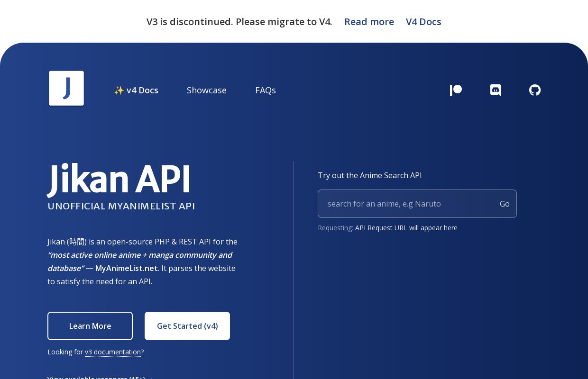
Task: Click V4 Docs link in the banner
Action: [x=423, y=22]
